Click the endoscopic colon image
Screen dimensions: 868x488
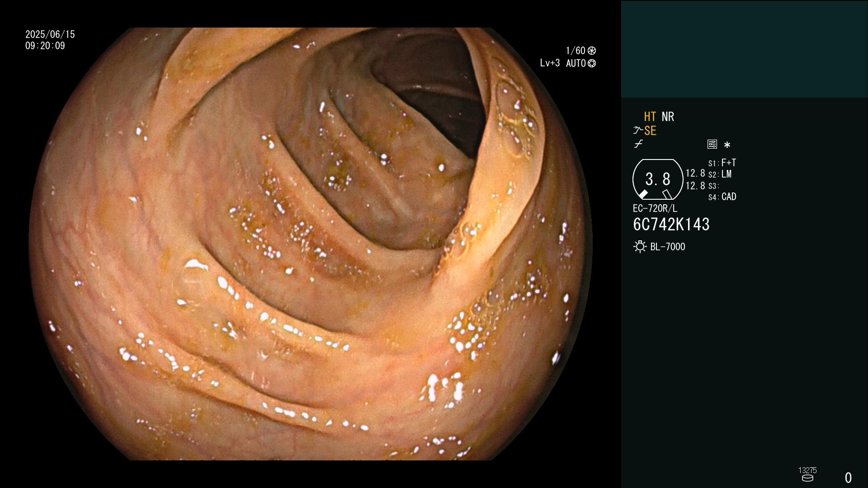coord(311,244)
